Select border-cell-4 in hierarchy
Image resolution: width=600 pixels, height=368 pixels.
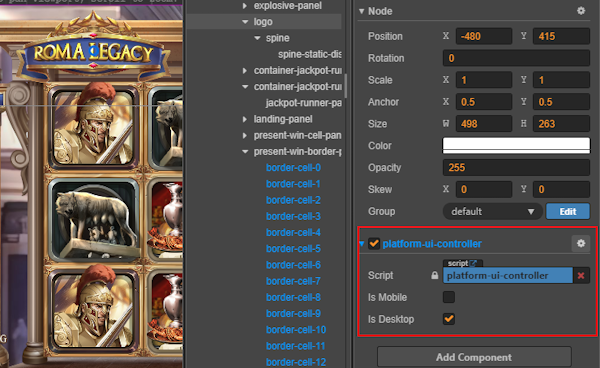(293, 233)
